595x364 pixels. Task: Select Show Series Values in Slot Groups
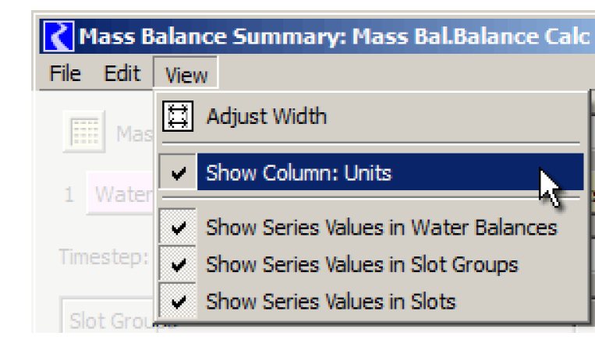click(362, 264)
